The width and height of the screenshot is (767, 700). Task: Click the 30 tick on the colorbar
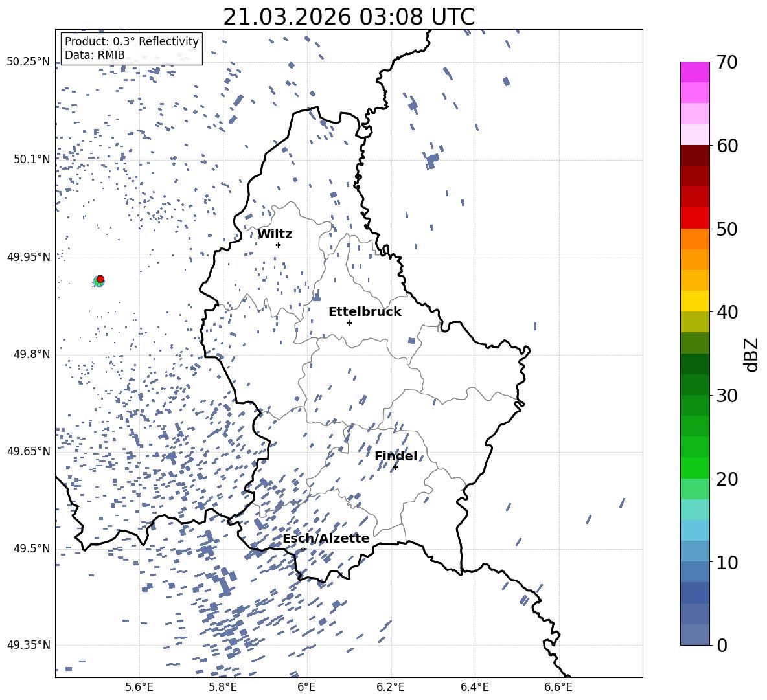coord(727,396)
